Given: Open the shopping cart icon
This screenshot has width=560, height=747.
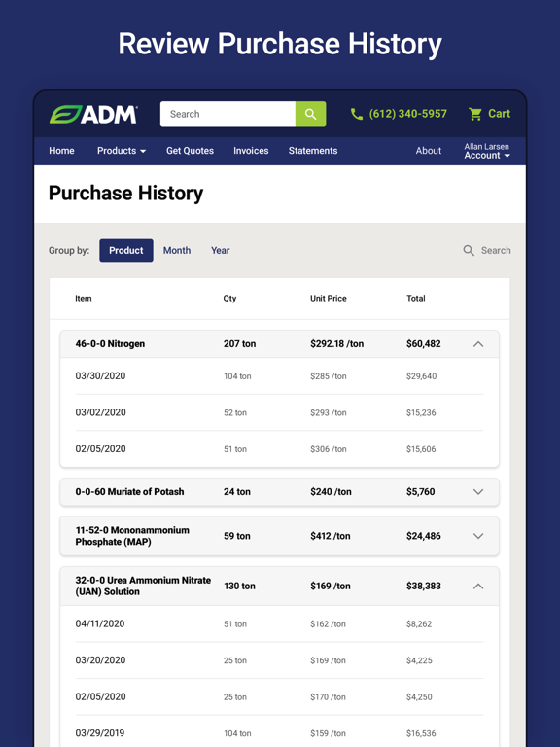Looking at the screenshot, I should coord(474,114).
